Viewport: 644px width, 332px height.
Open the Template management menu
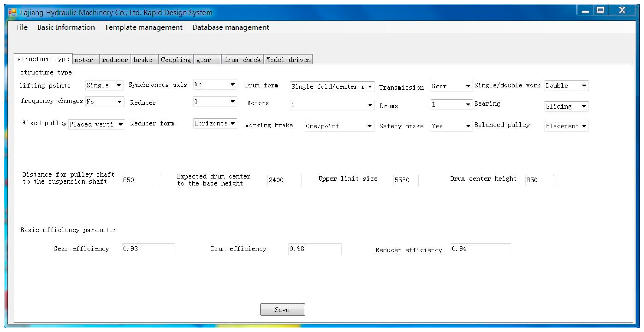(x=143, y=27)
